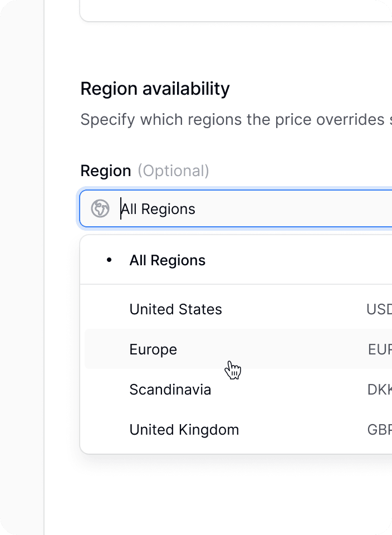Click the globe icon in the Region field
The width and height of the screenshot is (392, 535).
pos(100,208)
